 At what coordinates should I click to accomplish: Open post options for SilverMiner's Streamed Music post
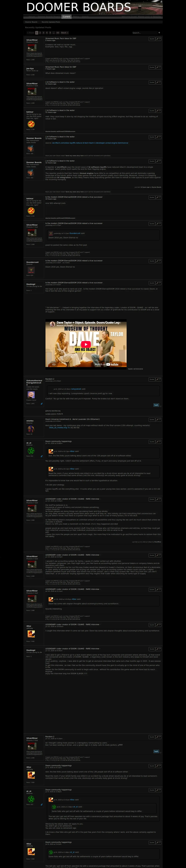[158, 39]
